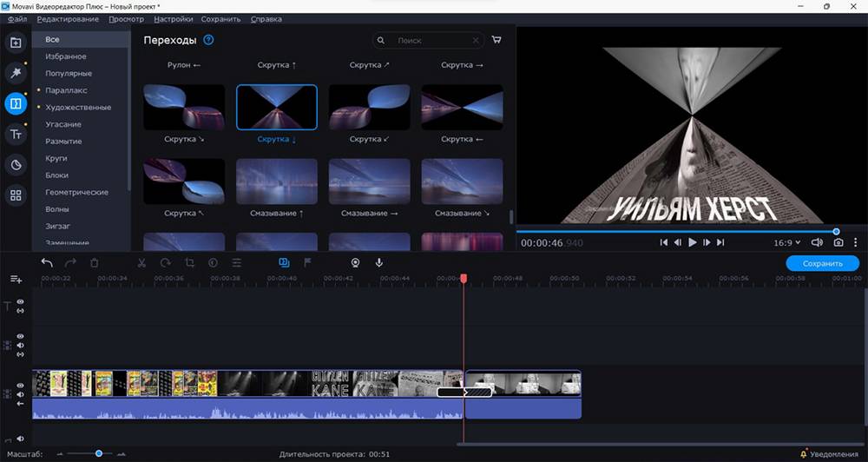Click the transition marker between timeline clips

click(x=464, y=393)
